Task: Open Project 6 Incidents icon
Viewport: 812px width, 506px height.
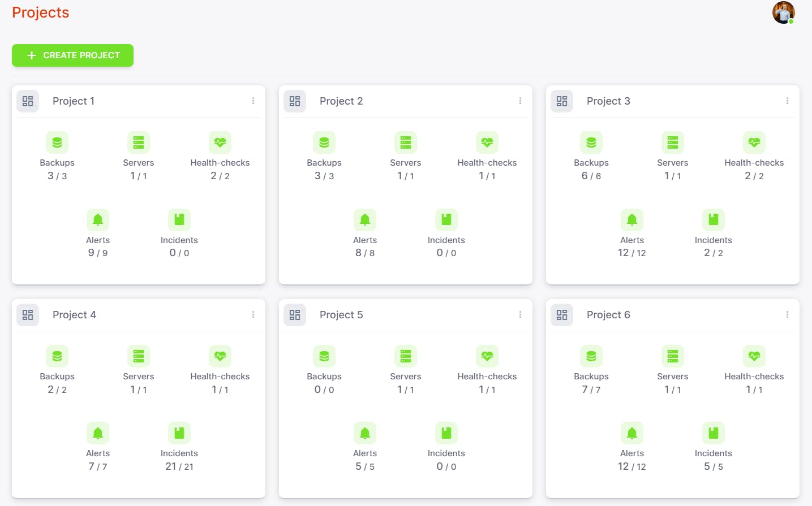Action: click(x=714, y=433)
